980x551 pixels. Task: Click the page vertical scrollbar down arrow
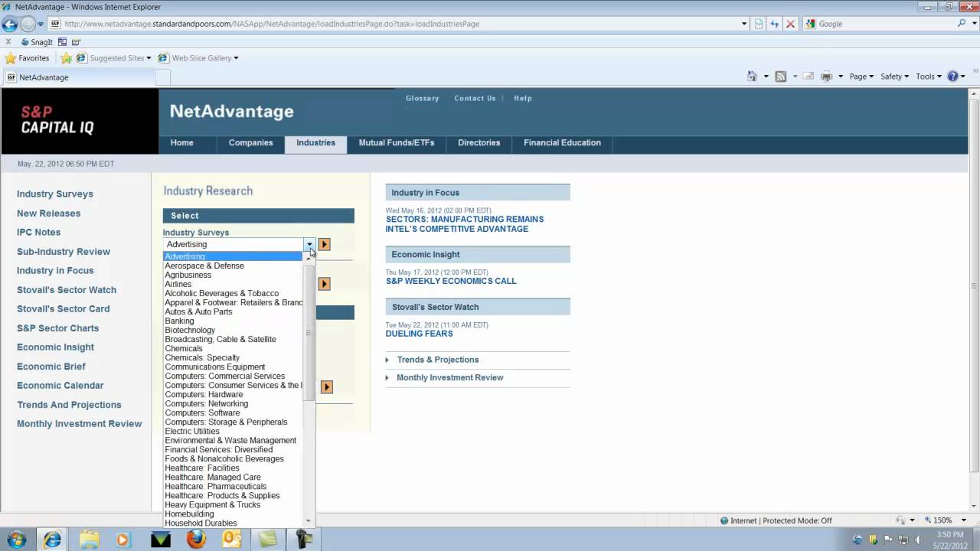[x=974, y=507]
